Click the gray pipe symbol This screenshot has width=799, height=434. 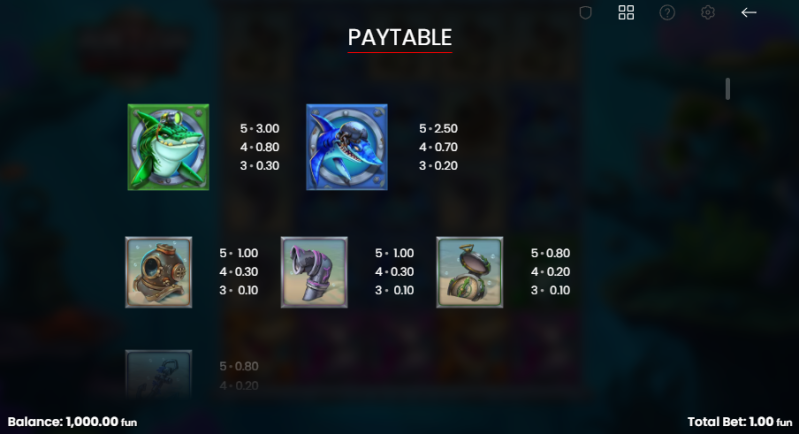coord(314,272)
